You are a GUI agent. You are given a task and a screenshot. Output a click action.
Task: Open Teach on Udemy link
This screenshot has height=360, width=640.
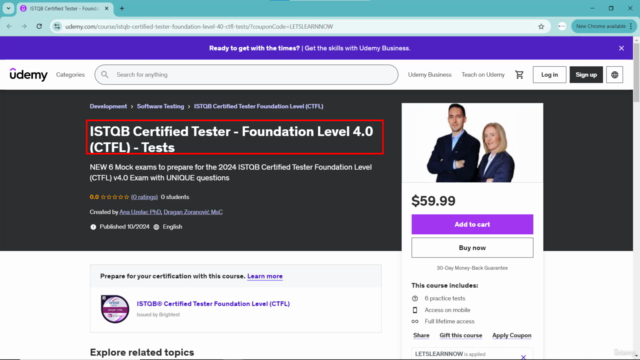[x=483, y=75]
